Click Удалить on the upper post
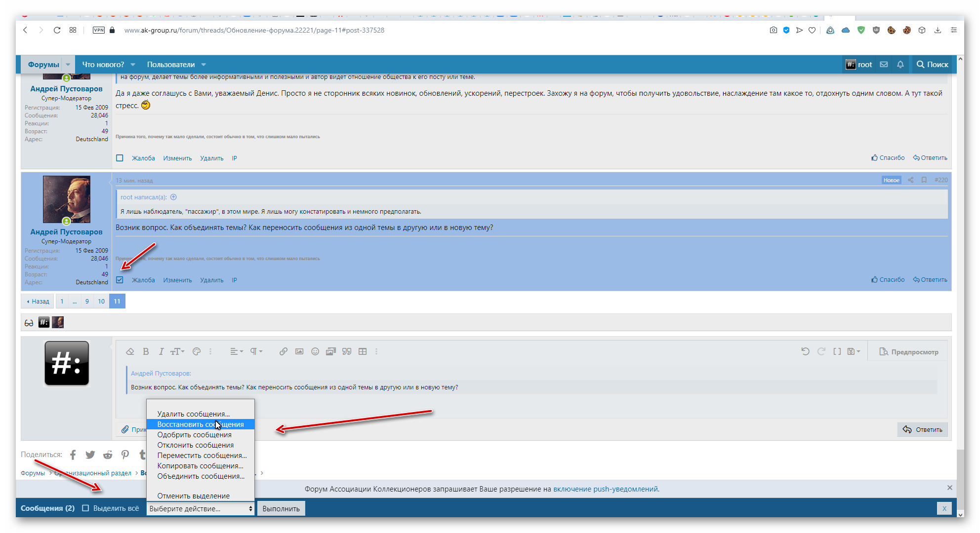Image resolution: width=980 pixels, height=533 pixels. point(211,158)
